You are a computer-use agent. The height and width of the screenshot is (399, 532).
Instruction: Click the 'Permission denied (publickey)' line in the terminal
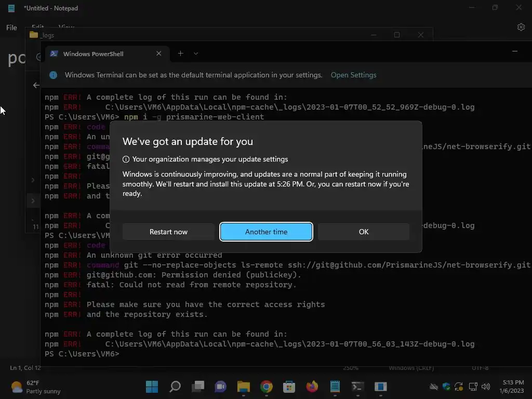[173, 275]
